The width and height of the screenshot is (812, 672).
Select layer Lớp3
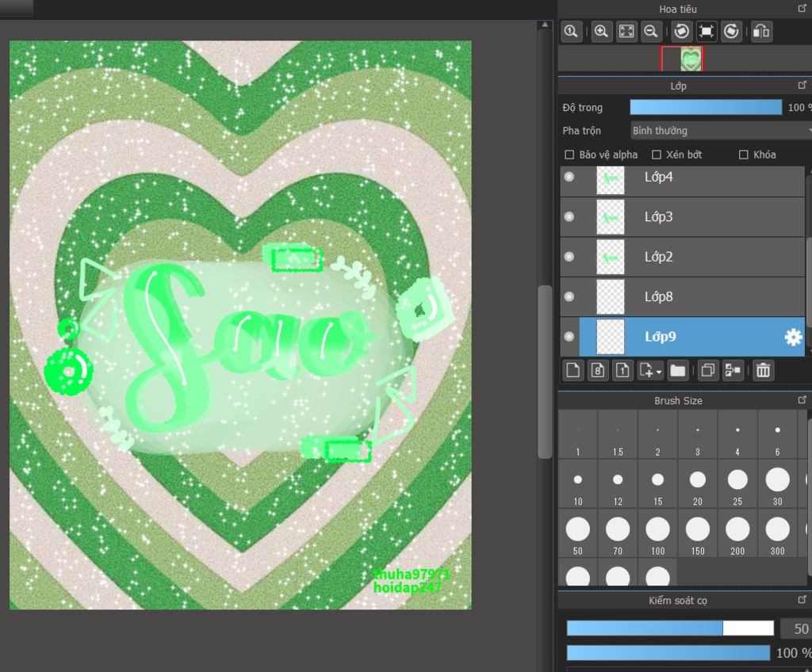pos(683,217)
